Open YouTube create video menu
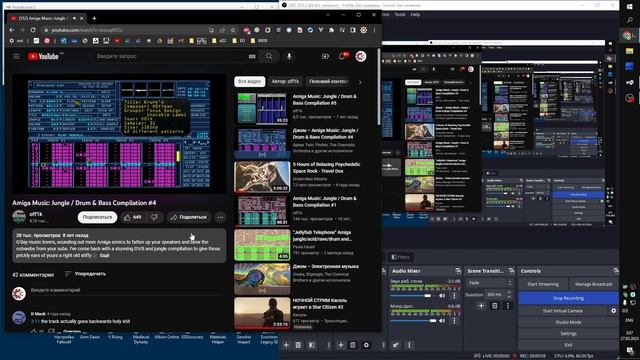 point(325,56)
